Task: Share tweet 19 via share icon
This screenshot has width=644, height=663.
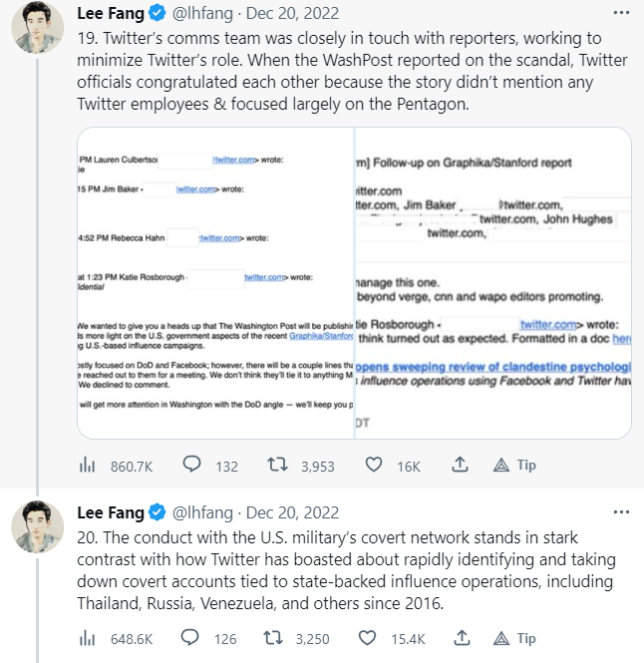Action: (461, 466)
